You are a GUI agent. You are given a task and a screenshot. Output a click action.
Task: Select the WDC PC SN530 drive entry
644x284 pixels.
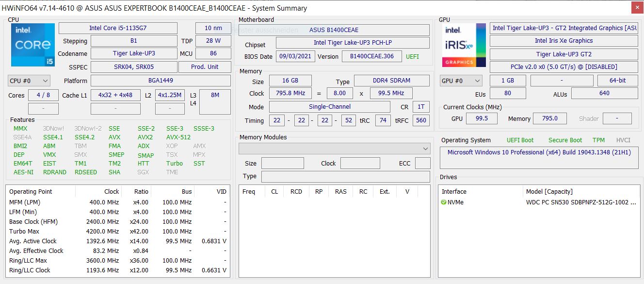point(580,202)
